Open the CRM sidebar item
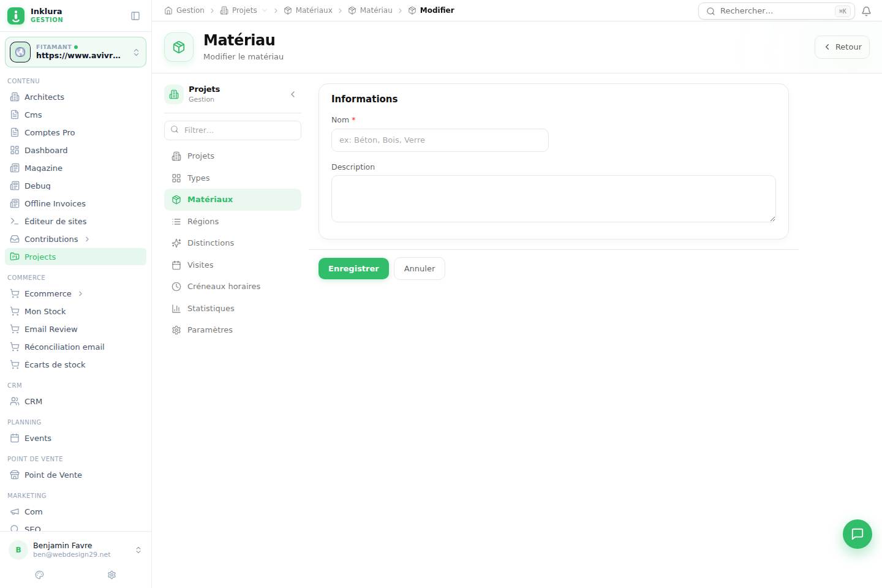 pos(75,401)
